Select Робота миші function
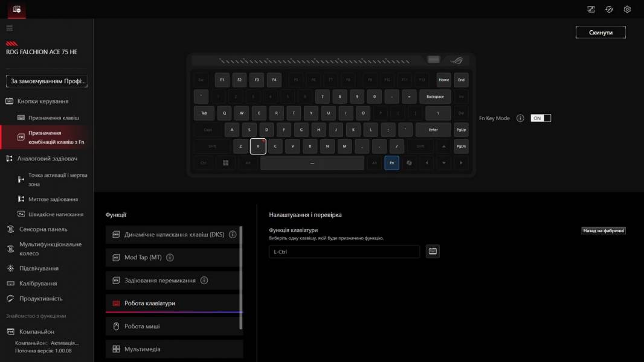 pos(174,326)
